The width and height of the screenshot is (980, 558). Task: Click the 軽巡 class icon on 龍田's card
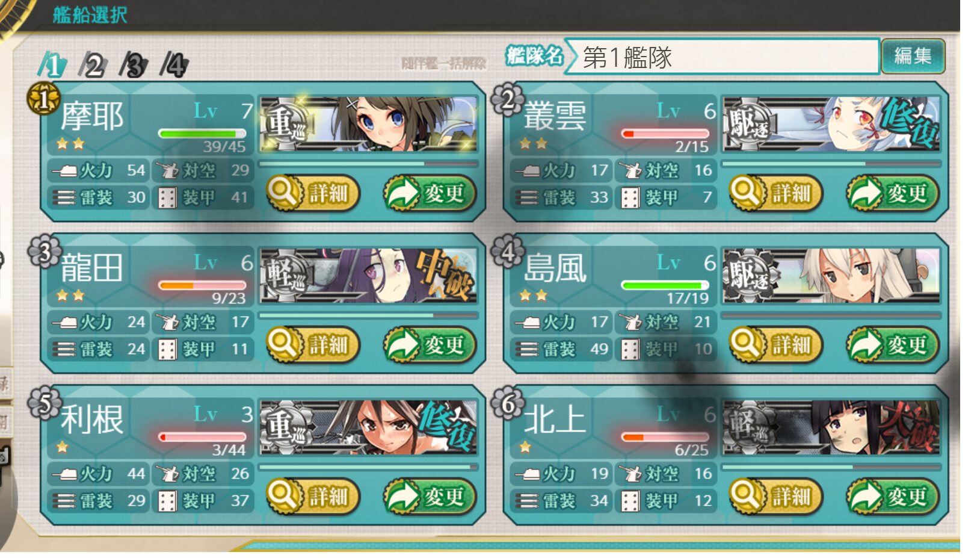[285, 276]
